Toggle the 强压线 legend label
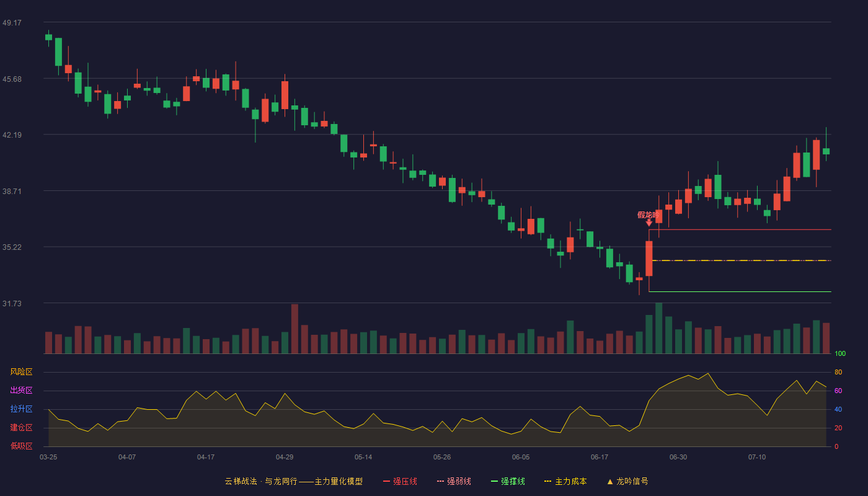Viewport: 868px width, 496px height. tap(405, 481)
